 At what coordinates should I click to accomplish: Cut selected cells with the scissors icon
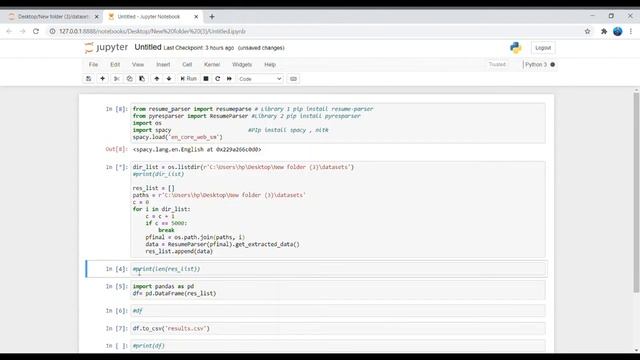(117, 79)
